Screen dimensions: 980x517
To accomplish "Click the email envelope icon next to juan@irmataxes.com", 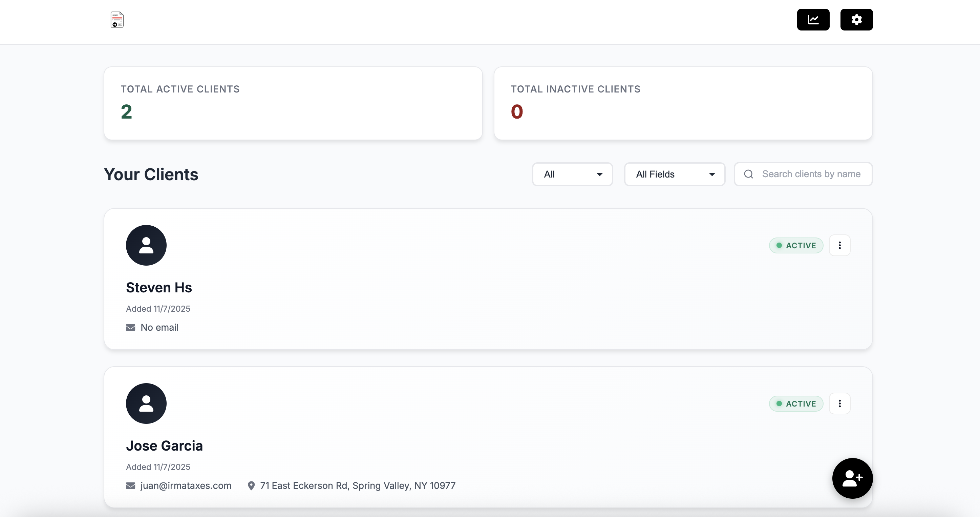I will pyautogui.click(x=130, y=486).
